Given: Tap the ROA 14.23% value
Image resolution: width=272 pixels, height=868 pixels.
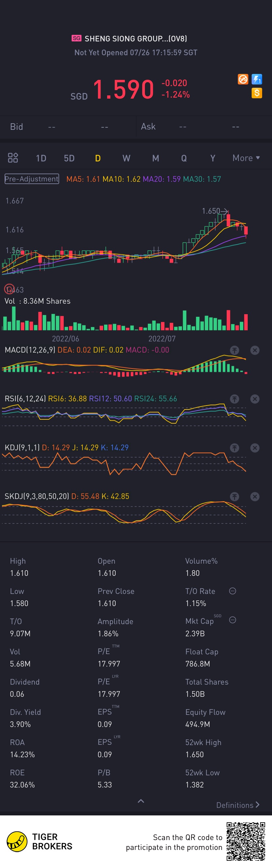Looking at the screenshot, I should tap(22, 754).
